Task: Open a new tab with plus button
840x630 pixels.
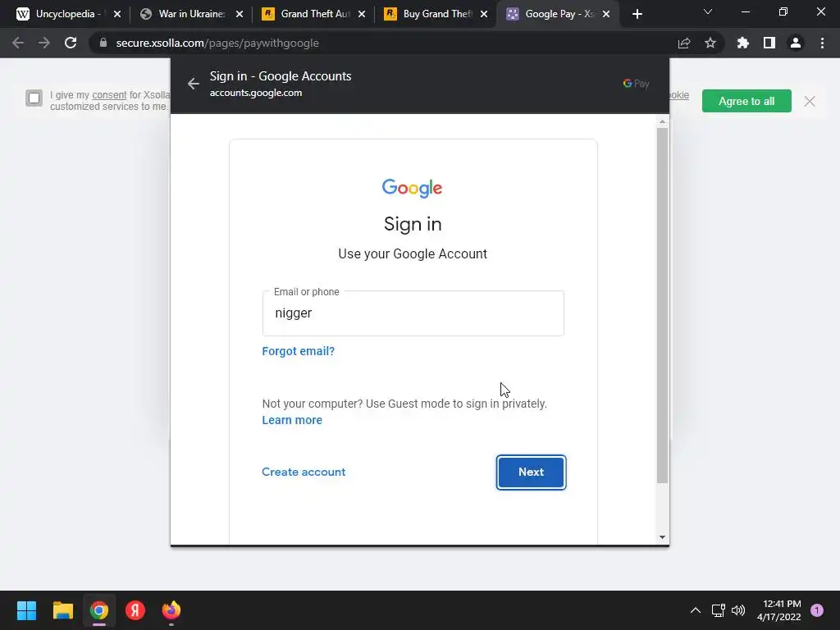Action: (x=637, y=14)
